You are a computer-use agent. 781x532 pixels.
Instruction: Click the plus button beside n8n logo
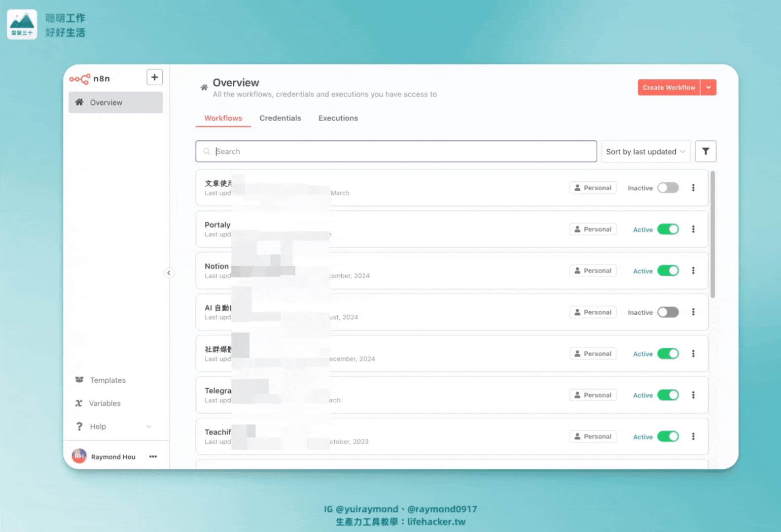coord(154,77)
